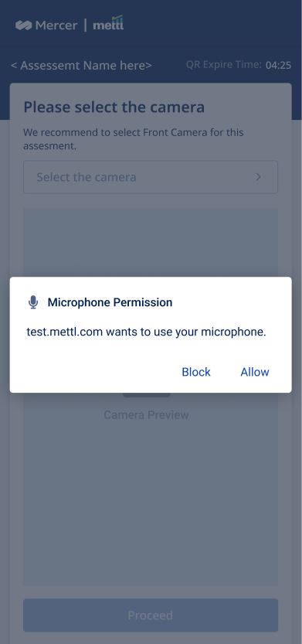Click the microphone icon in the dialog
The width and height of the screenshot is (302, 644).
click(x=33, y=302)
